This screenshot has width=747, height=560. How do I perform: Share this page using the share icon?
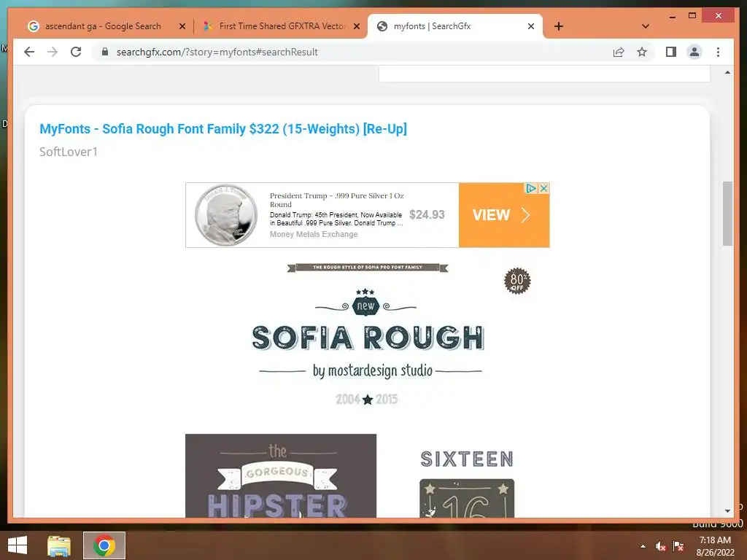point(619,52)
